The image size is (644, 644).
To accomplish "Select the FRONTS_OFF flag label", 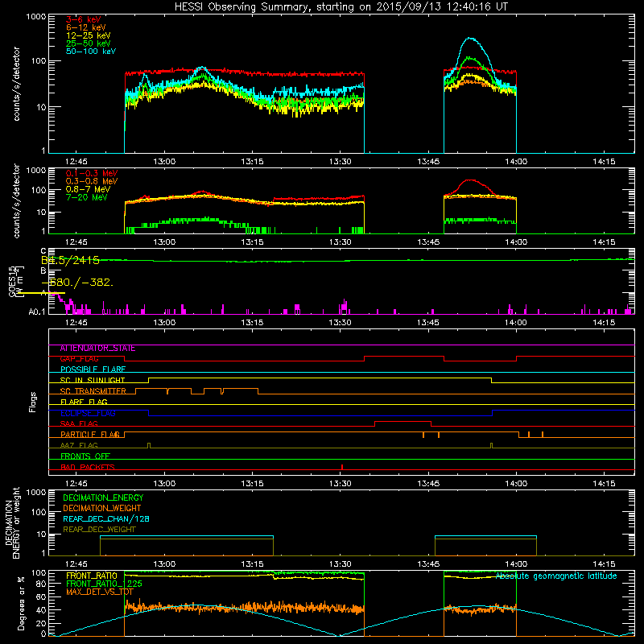I will 85,456.
